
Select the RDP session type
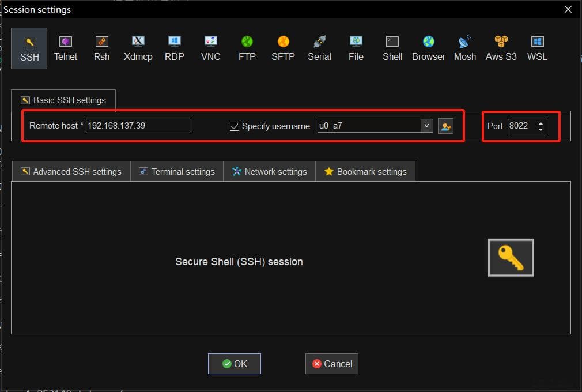(175, 48)
